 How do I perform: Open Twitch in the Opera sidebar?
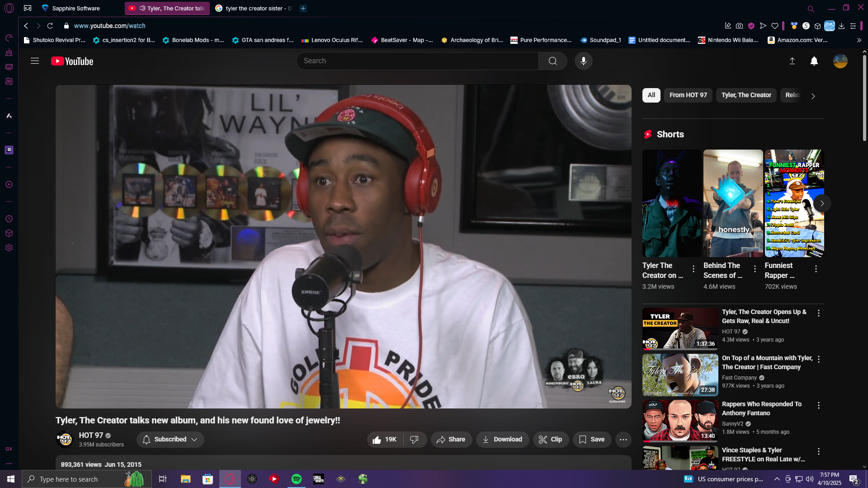9,150
